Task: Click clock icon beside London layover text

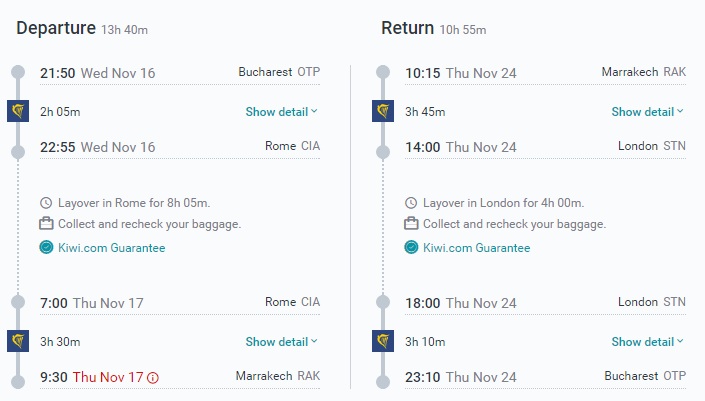Action: tap(412, 203)
